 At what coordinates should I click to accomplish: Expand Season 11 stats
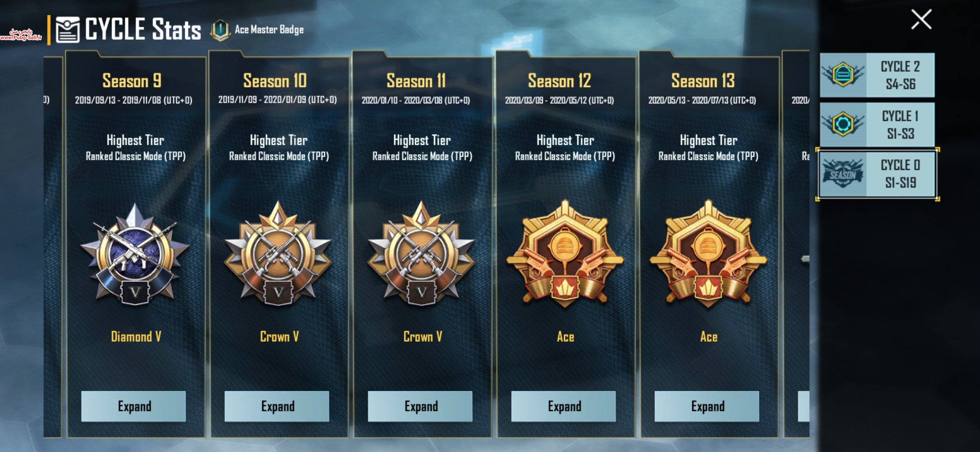pos(420,406)
